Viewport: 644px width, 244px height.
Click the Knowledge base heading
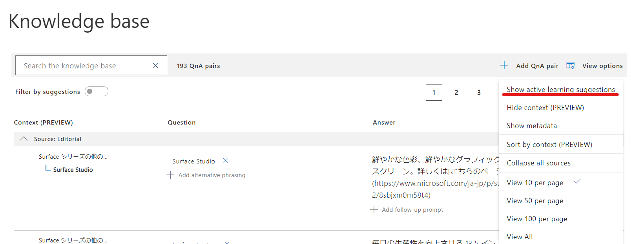coord(79,21)
